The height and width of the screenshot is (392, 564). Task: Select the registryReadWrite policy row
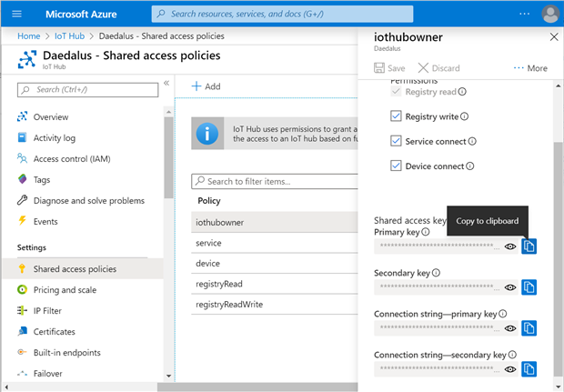click(275, 305)
